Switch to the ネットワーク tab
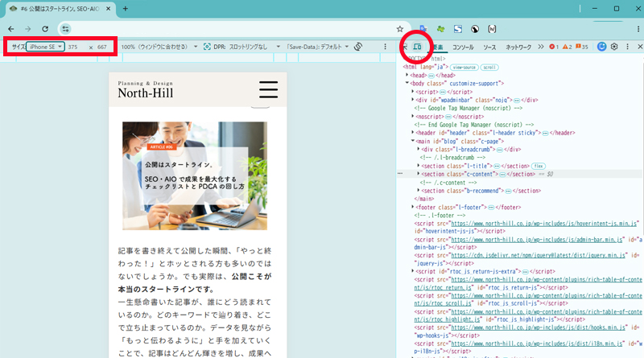Image resolution: width=644 pixels, height=358 pixels. 518,47
